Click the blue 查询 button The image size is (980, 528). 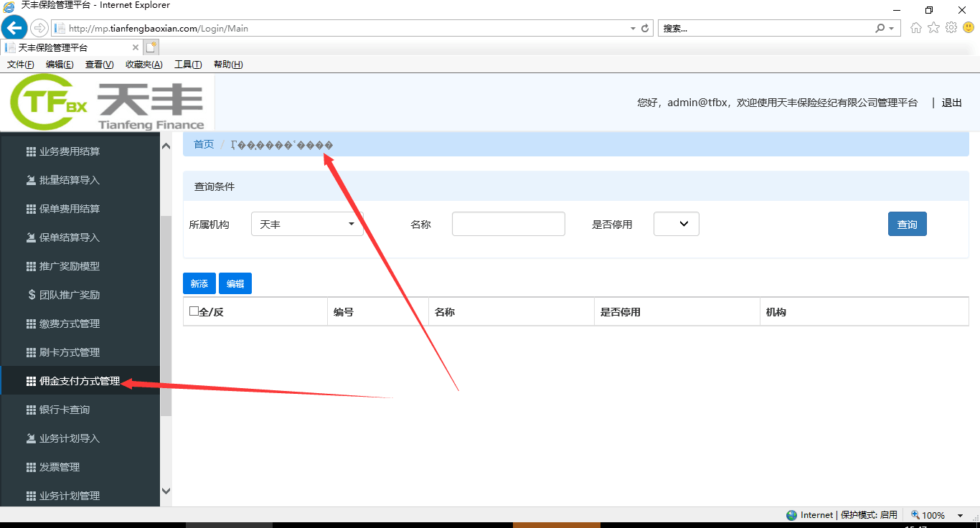[908, 224]
